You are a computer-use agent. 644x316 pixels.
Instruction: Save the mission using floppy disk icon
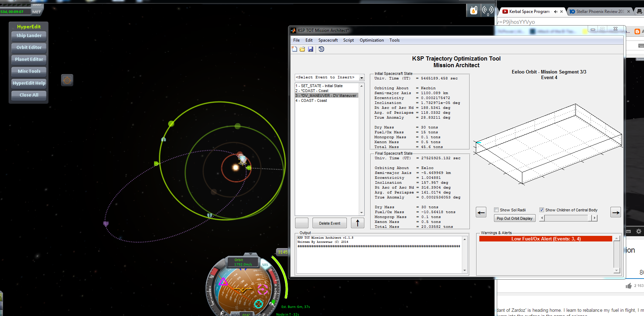pyautogui.click(x=310, y=49)
